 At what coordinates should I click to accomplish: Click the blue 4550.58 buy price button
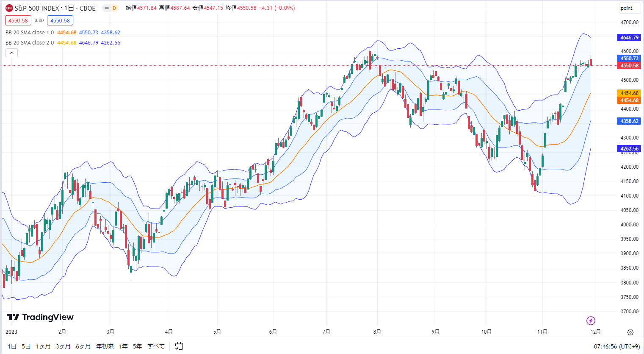coord(60,20)
